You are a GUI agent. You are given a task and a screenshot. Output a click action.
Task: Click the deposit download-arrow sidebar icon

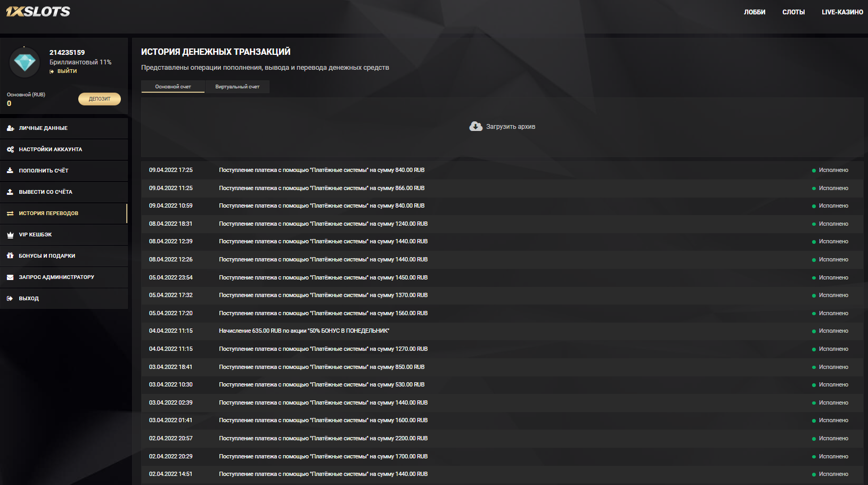click(x=10, y=171)
